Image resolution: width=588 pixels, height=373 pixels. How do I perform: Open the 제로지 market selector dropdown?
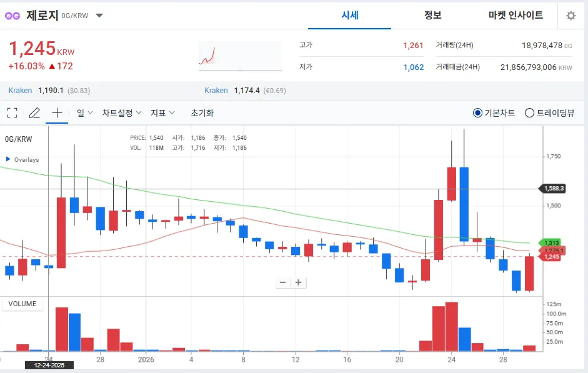point(99,16)
